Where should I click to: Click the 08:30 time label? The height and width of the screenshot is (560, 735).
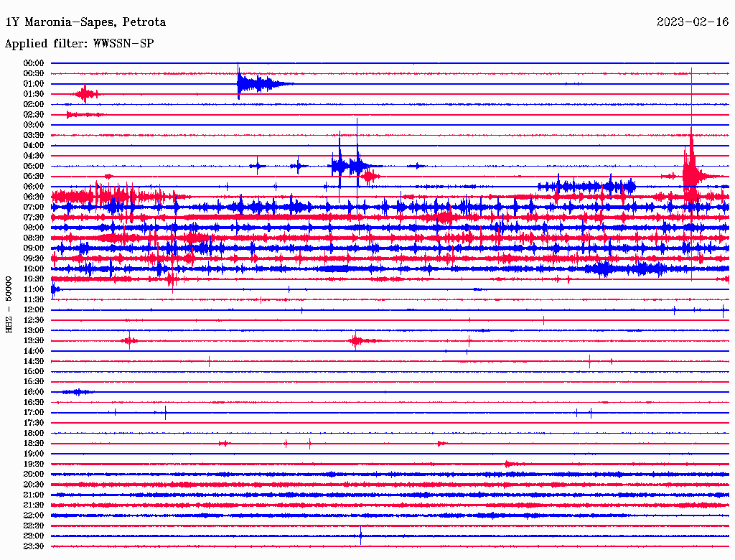click(34, 238)
